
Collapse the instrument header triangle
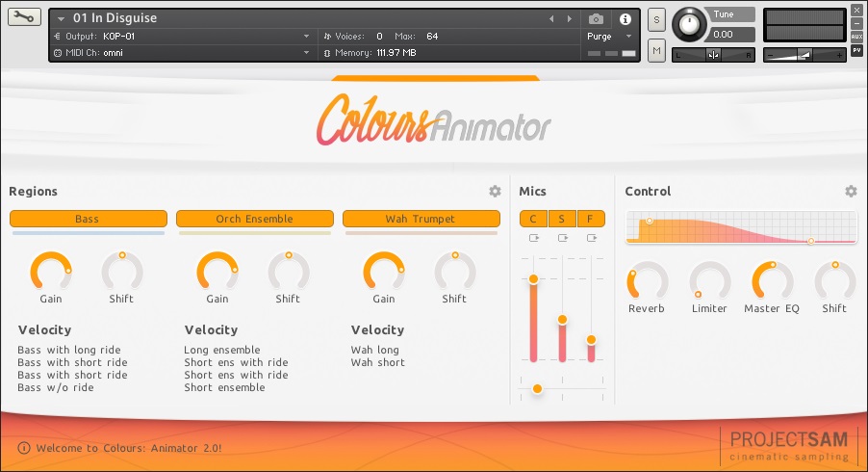(x=61, y=19)
